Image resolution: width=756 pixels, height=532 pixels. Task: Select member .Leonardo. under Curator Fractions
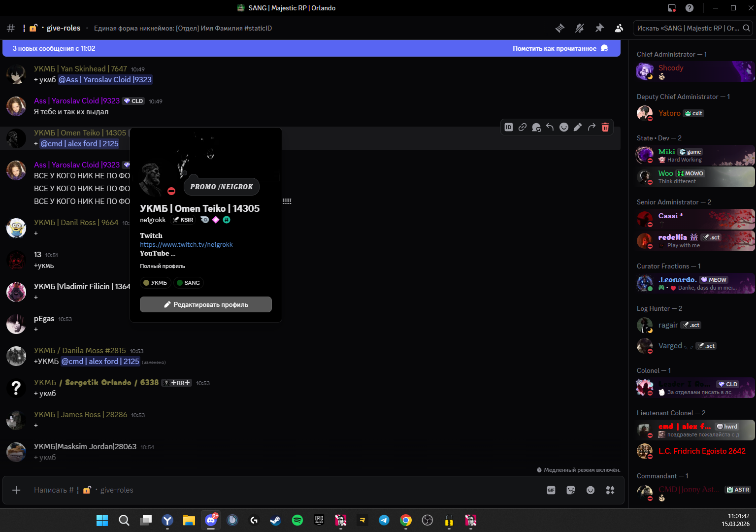694,283
